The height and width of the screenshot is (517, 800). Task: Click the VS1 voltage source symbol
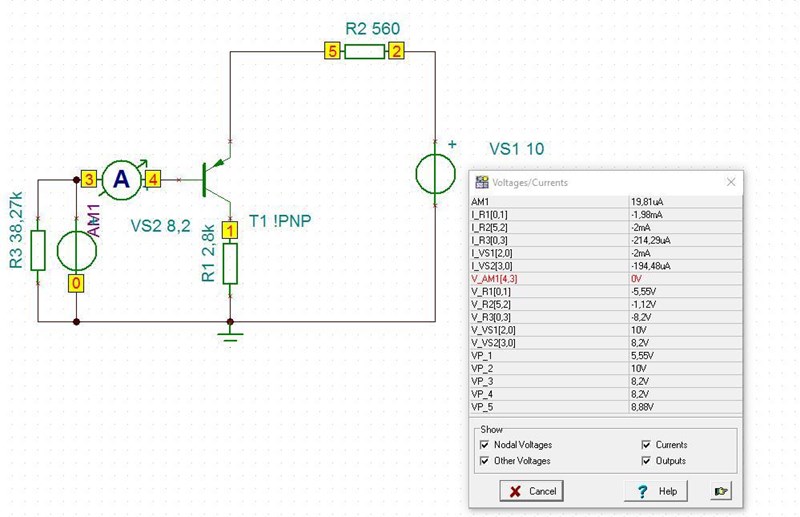pyautogui.click(x=435, y=173)
